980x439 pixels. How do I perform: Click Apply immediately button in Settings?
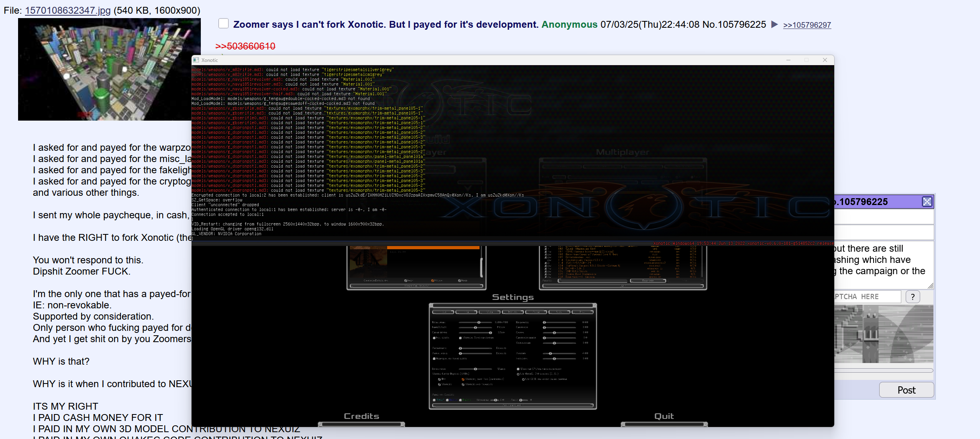513,405
